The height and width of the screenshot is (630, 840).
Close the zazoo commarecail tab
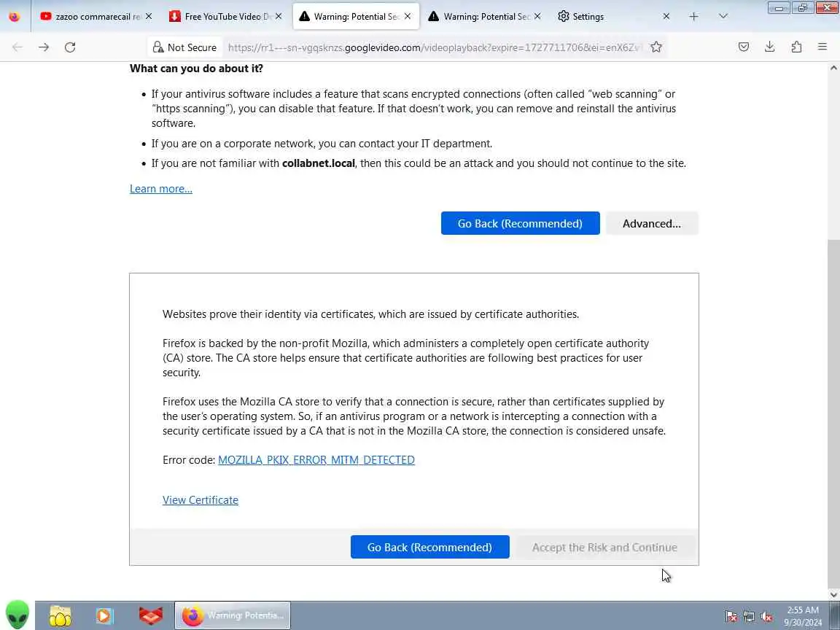[x=149, y=17]
